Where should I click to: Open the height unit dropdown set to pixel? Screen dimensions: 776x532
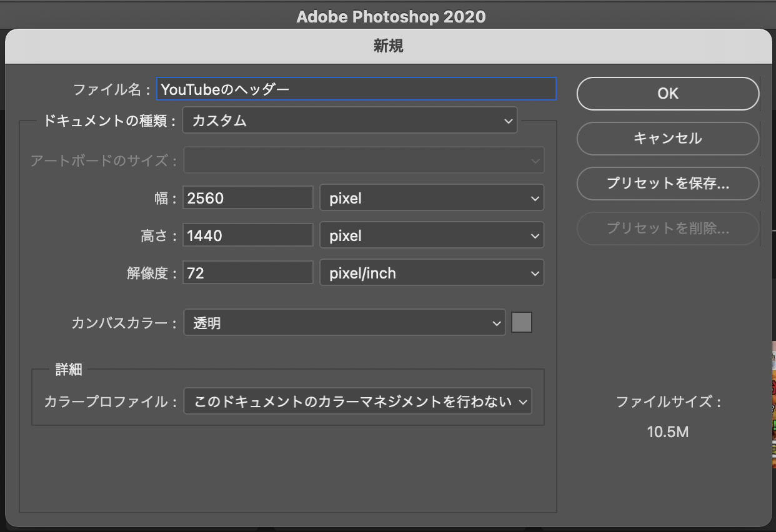click(431, 235)
